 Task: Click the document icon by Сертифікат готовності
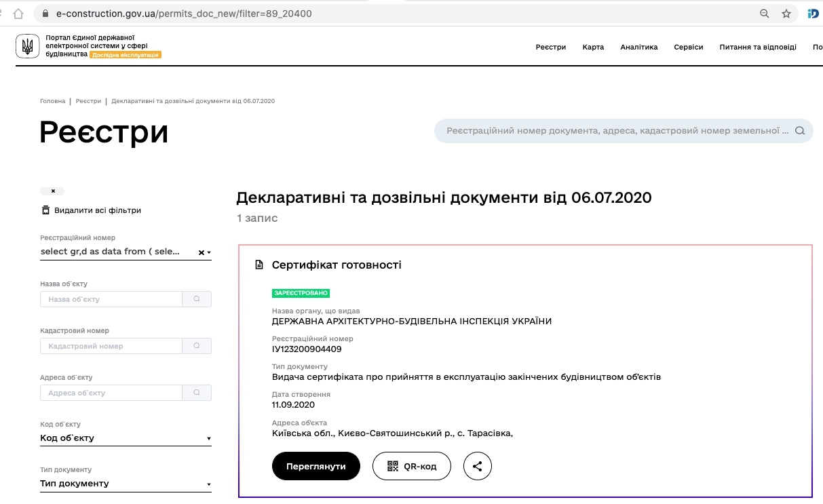(x=259, y=265)
